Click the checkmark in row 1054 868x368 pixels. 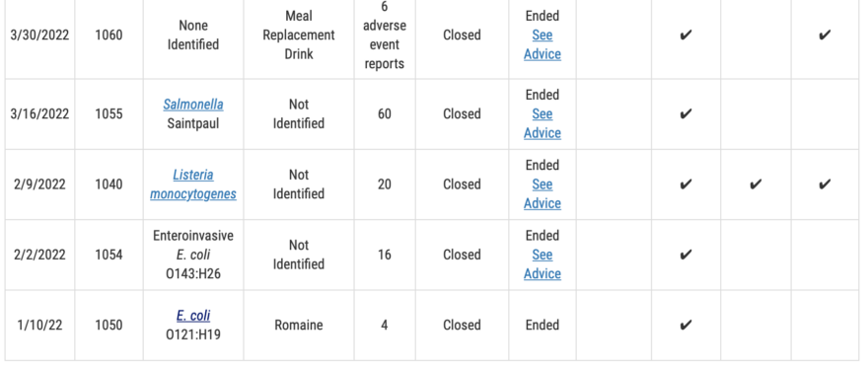(x=686, y=255)
